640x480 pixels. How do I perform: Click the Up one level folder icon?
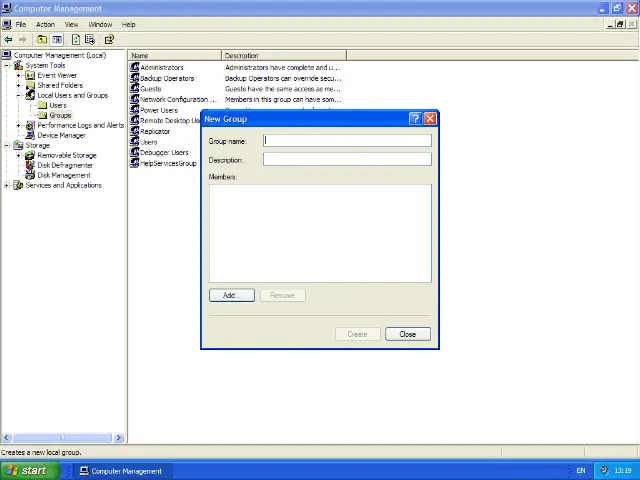click(42, 40)
